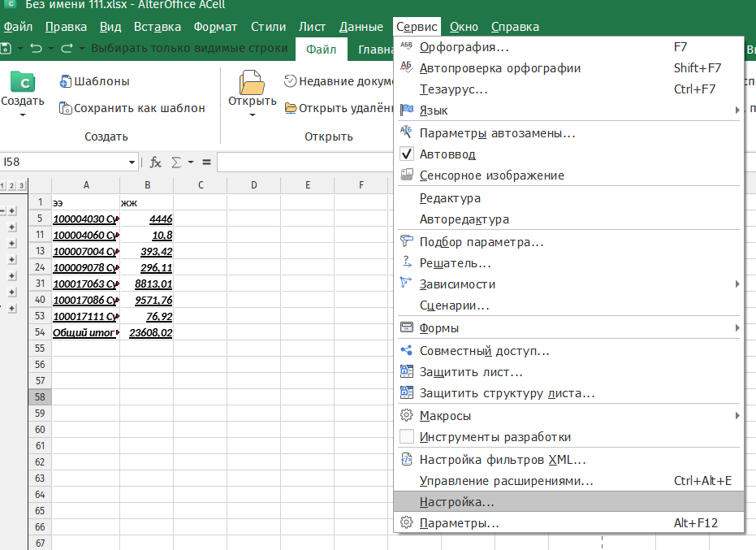
Task: Click the redo arrow in quick toolbar
Action: (x=67, y=49)
